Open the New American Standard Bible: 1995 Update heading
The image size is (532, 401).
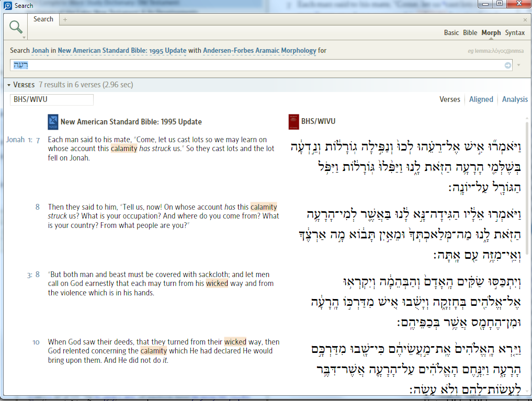pos(131,122)
